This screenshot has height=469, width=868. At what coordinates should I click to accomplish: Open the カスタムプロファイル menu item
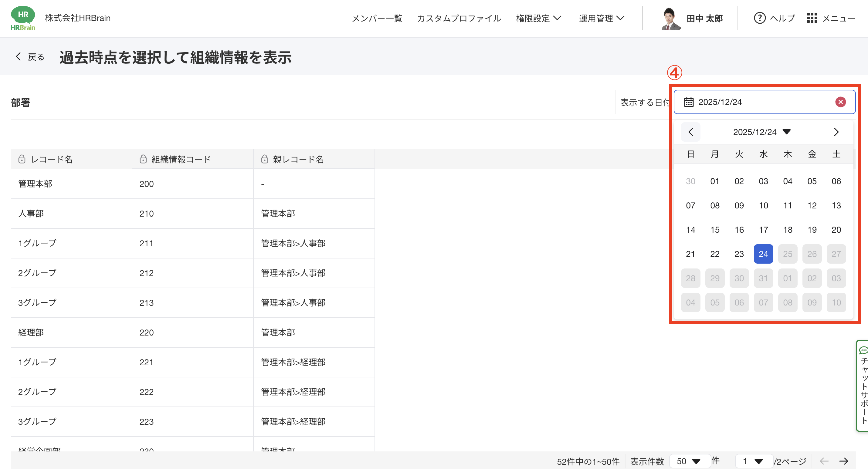(x=459, y=18)
